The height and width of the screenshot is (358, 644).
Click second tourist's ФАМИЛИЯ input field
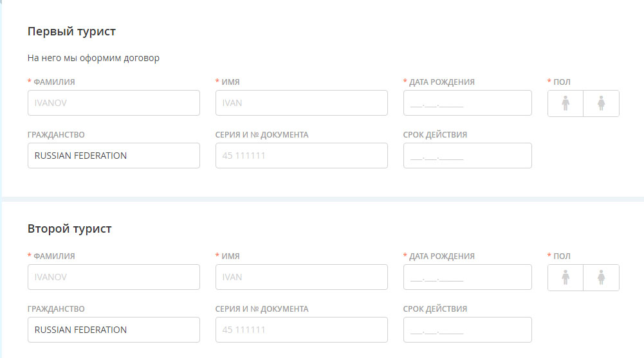113,277
